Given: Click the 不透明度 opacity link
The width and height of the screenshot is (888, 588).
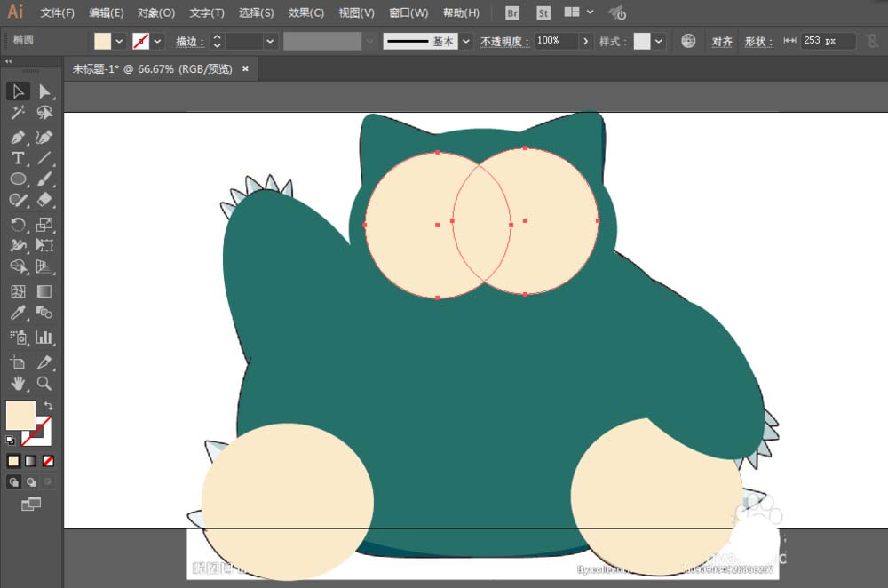Looking at the screenshot, I should tap(504, 42).
